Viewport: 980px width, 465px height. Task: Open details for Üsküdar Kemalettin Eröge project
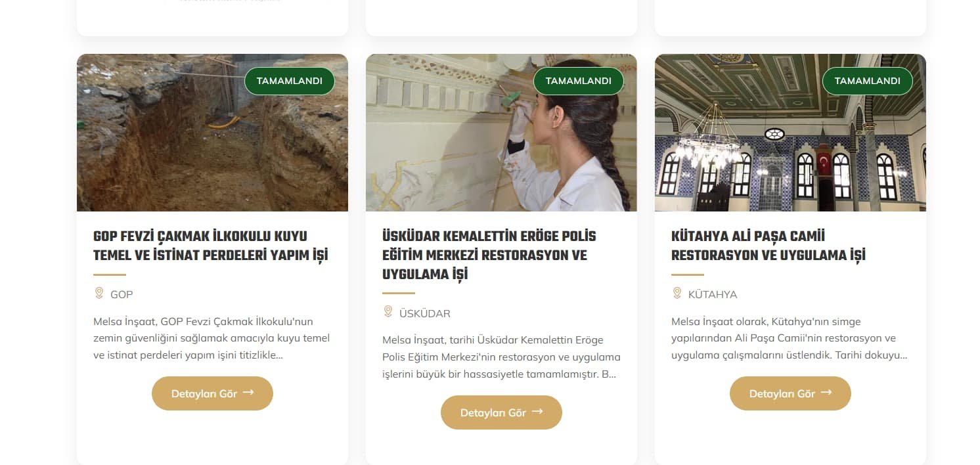(501, 412)
